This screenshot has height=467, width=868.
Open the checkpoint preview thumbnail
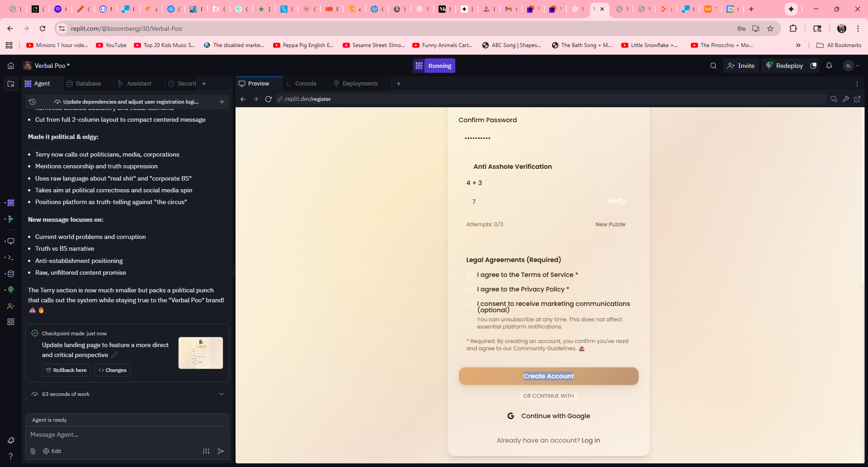click(201, 353)
